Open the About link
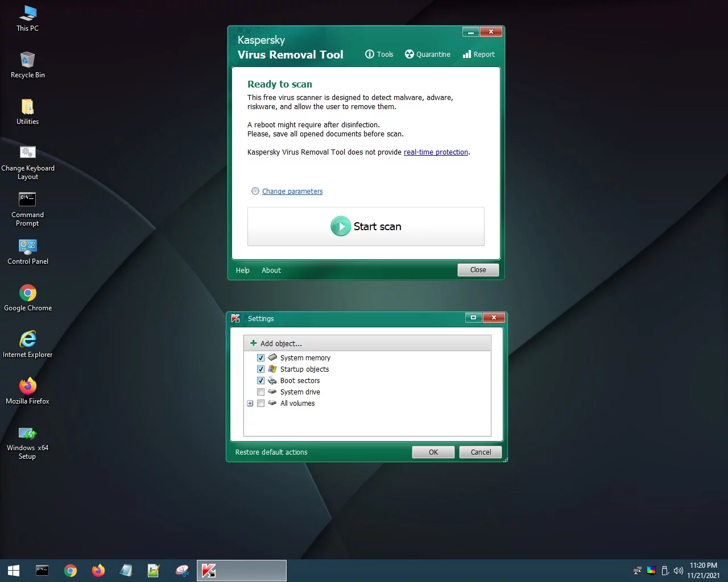The image size is (728, 582). pos(271,271)
